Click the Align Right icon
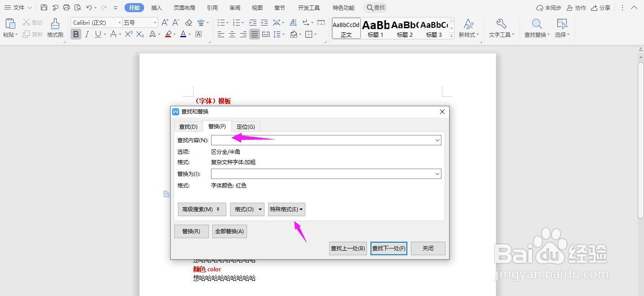The width and height of the screenshot is (644, 296). click(243, 34)
